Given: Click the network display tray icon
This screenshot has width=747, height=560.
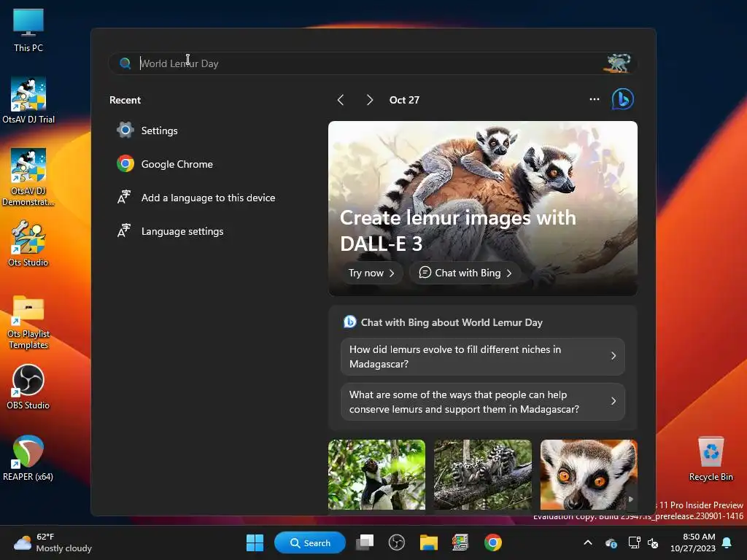Looking at the screenshot, I should coord(634,542).
